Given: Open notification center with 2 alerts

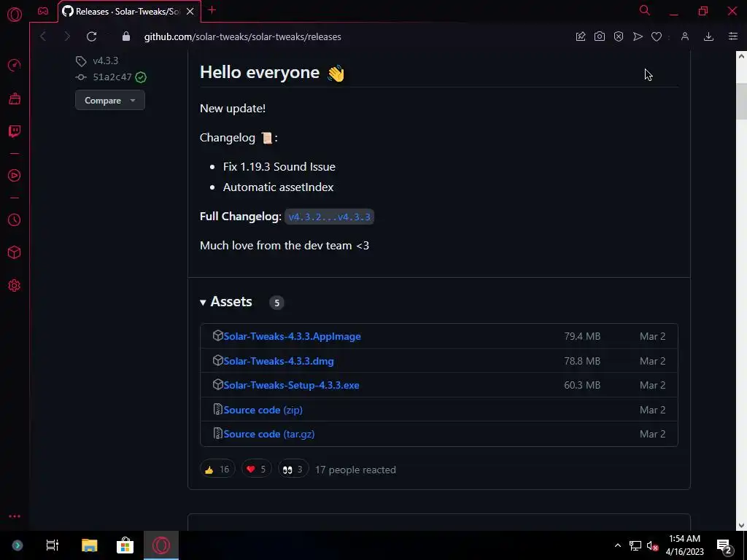Looking at the screenshot, I should (x=724, y=545).
